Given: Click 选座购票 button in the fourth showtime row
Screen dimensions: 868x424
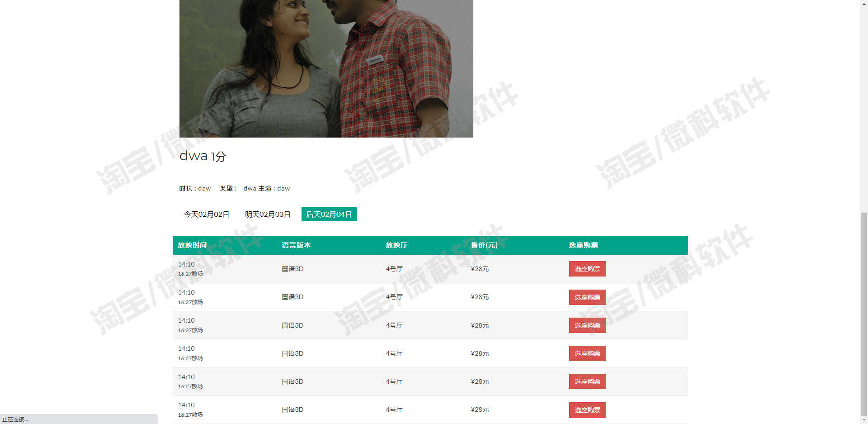Looking at the screenshot, I should click(587, 353).
